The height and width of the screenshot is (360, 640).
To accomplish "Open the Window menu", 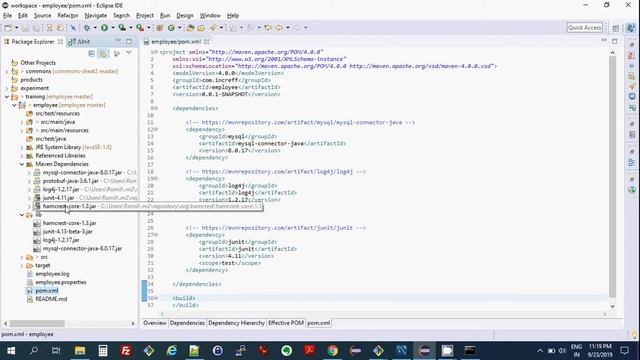I will (210, 16).
